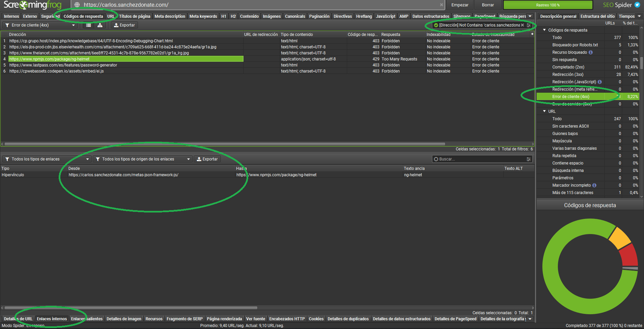Viewport: 644px width, 329px height.
Task: Open the Estructura del sitio panel tab
Action: [597, 16]
